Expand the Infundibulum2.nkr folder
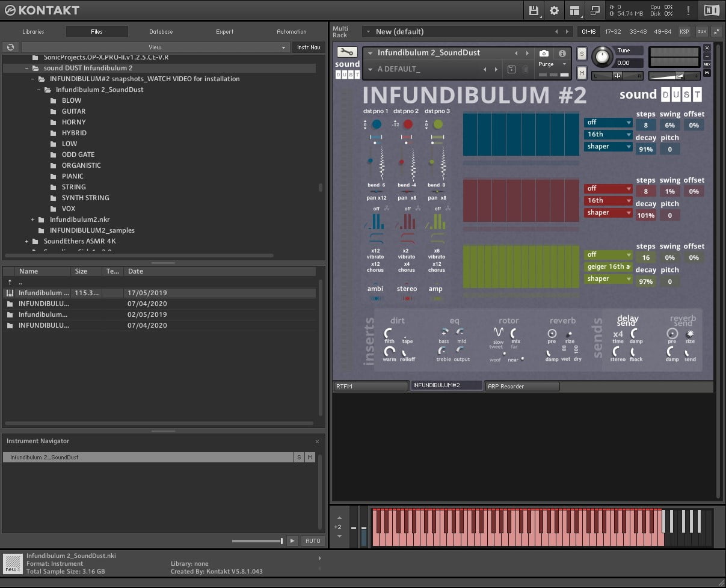The height and width of the screenshot is (588, 726). (33, 219)
